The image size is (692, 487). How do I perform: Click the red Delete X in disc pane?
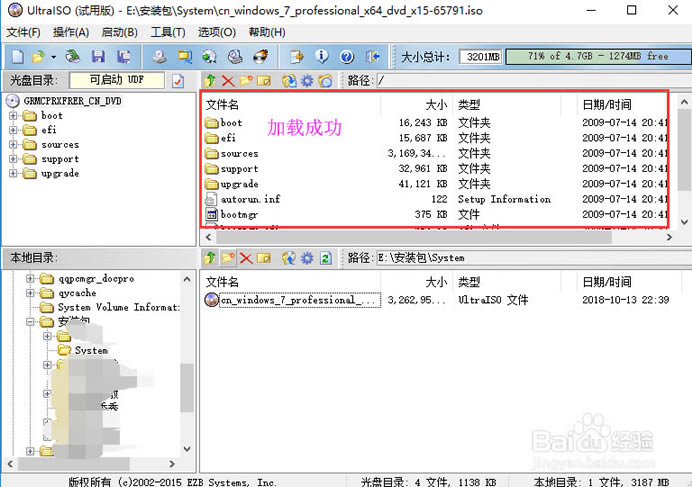228,81
